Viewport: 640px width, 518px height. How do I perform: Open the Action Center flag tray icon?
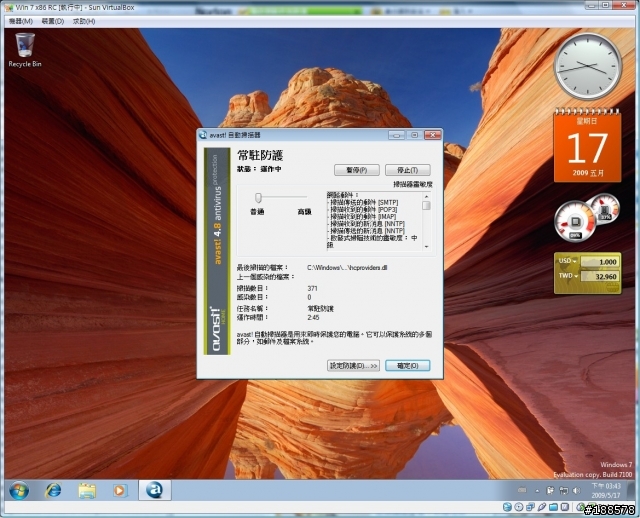[550, 490]
